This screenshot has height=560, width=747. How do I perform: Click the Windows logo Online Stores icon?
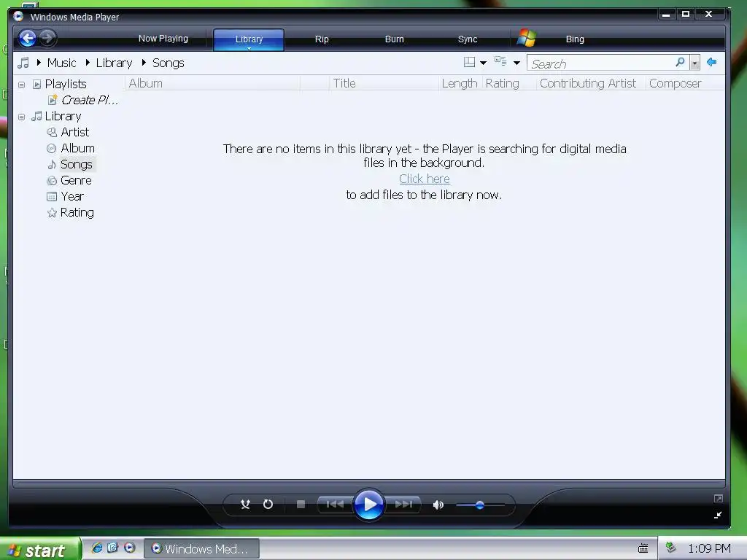[x=527, y=38]
